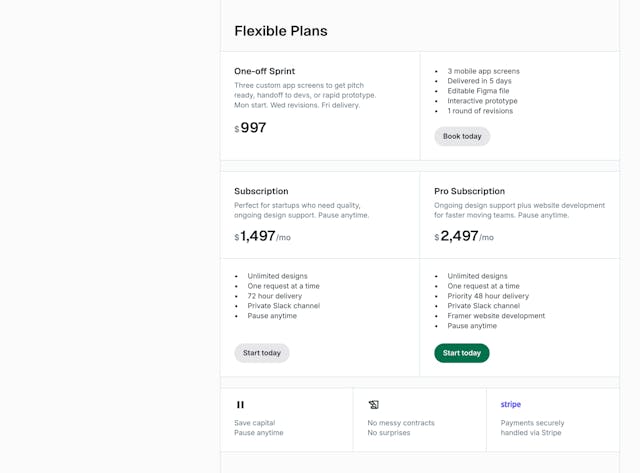Screen dimensions: 640x473
Task: Click the Stripe logo
Action: pyautogui.click(x=511, y=405)
